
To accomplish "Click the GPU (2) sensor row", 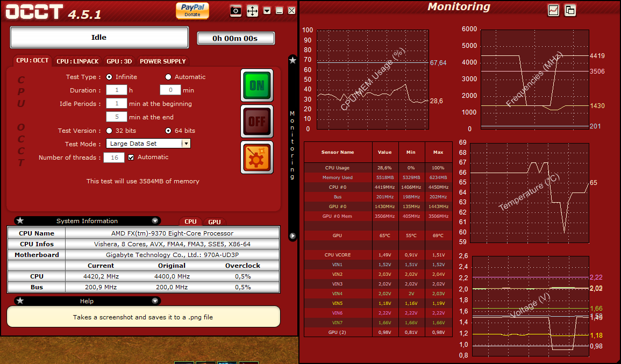I will 378,332.
